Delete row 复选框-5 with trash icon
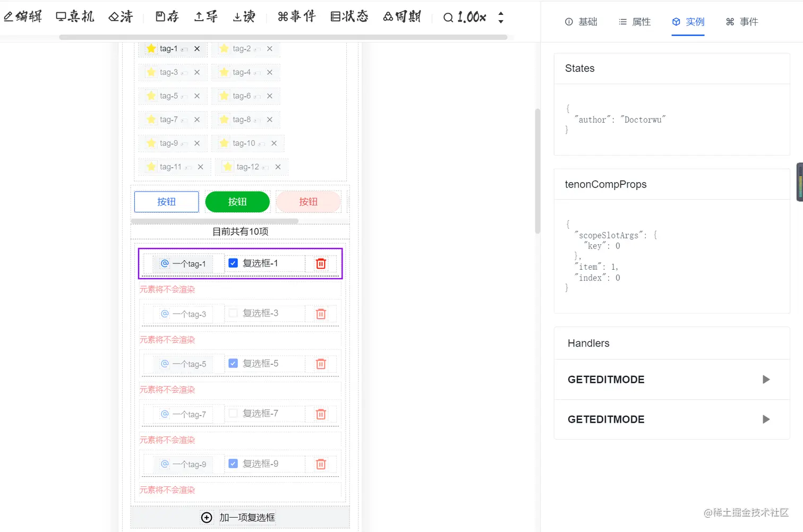 coord(321,364)
